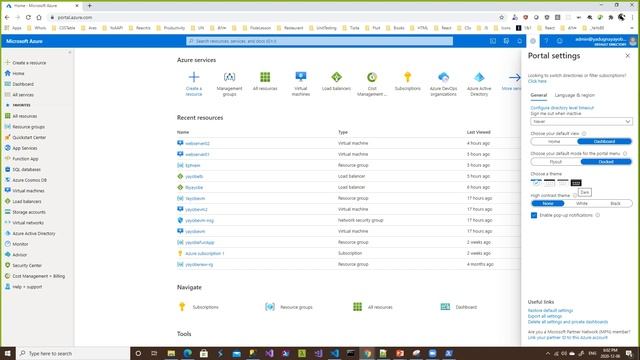Click Export all settings link
This screenshot has height=360, width=640.
(544, 316)
